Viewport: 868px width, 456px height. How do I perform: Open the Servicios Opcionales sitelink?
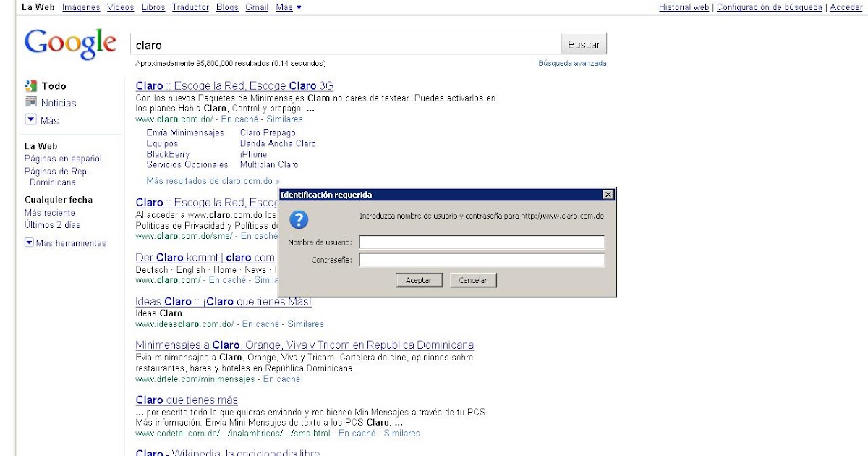point(187,164)
